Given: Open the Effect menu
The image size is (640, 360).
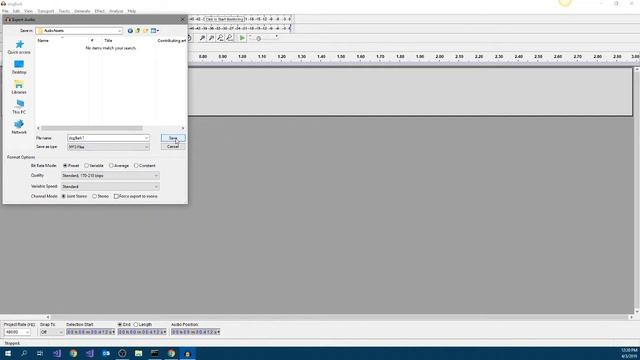Looking at the screenshot, I should tap(100, 11).
